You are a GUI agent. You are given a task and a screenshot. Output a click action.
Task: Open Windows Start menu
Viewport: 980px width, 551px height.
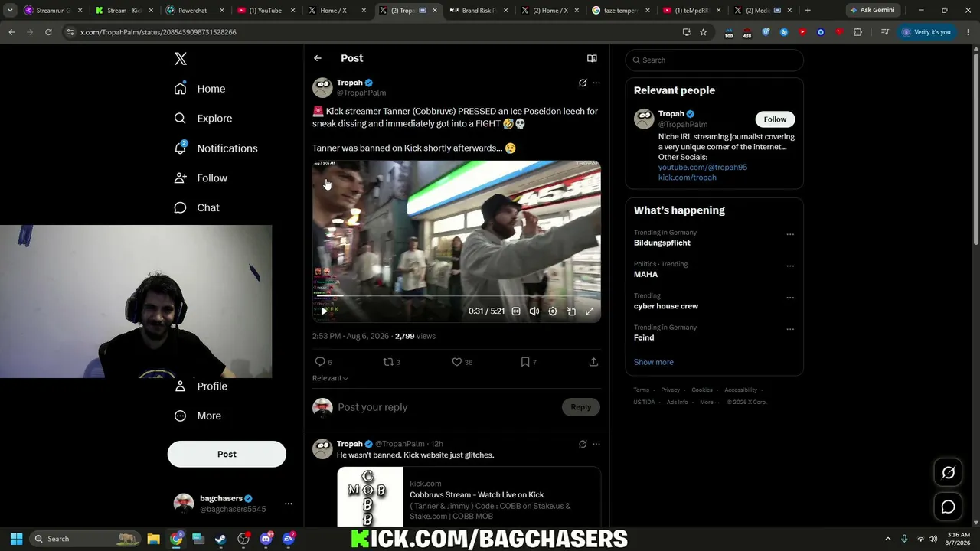[x=16, y=539]
